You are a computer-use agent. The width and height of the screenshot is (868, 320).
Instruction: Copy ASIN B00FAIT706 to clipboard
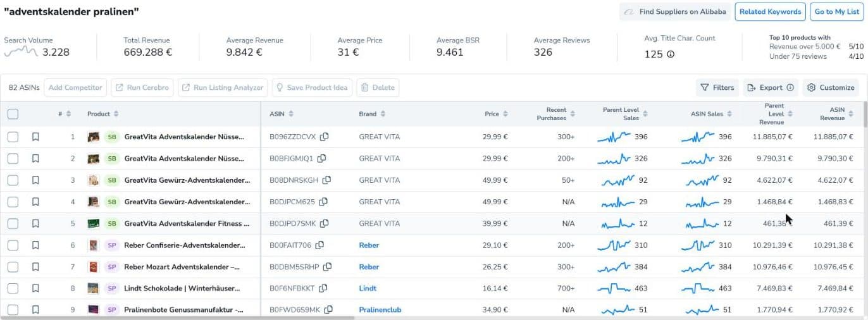319,245
